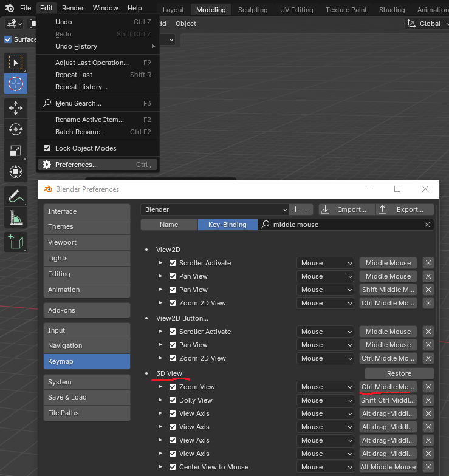The width and height of the screenshot is (449, 476).
Task: Open Mouse type dropdown for Zoom View
Action: (x=326, y=387)
